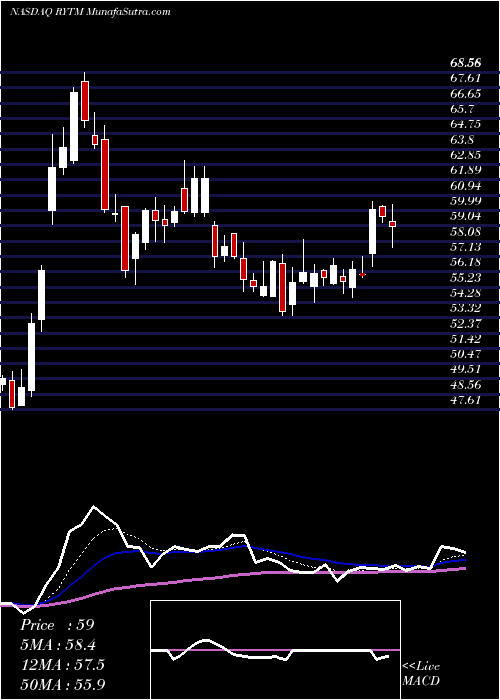500x700 pixels.
Task: Click the 61.89 price axis label
Action: point(466,170)
